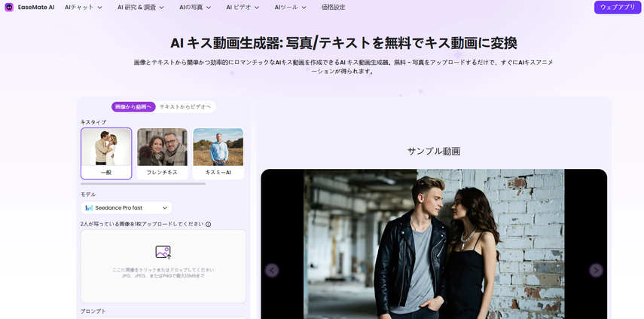Show previous sample video with left arrow
The height and width of the screenshot is (319, 644).
click(272, 271)
